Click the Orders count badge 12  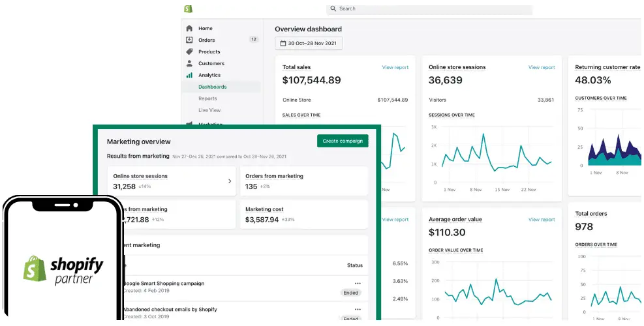coord(253,39)
